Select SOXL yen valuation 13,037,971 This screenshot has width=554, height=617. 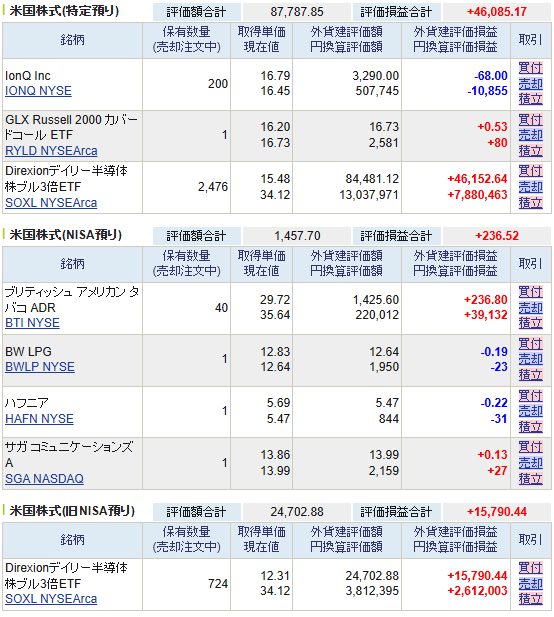[369, 195]
